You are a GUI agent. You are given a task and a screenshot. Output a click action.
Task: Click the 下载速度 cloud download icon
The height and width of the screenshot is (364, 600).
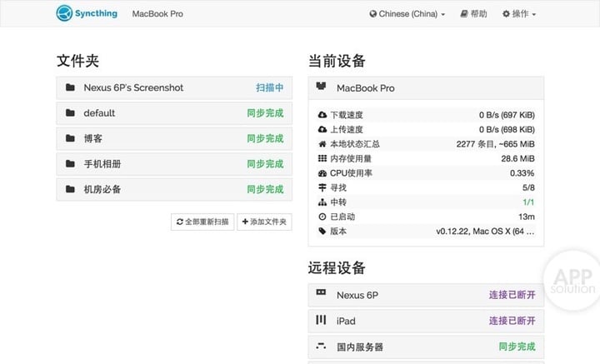(322, 115)
